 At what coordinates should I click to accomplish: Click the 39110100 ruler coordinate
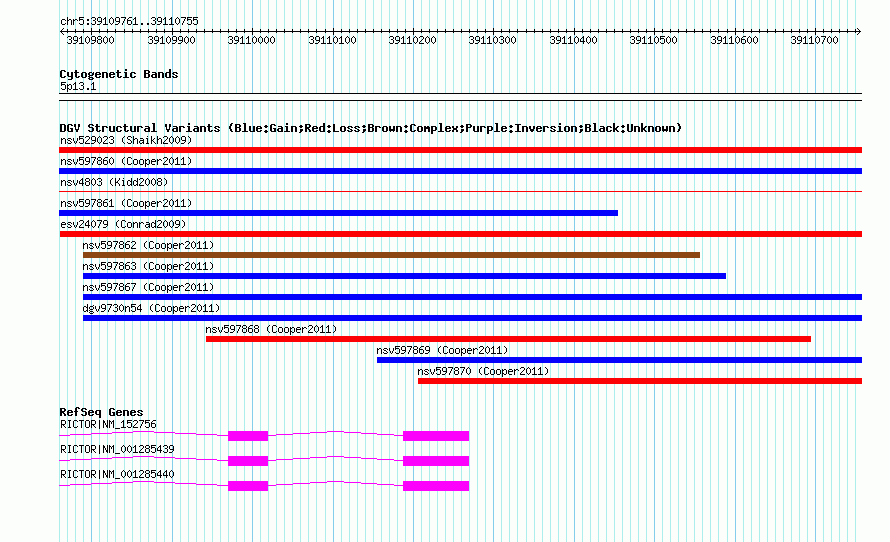(332, 40)
